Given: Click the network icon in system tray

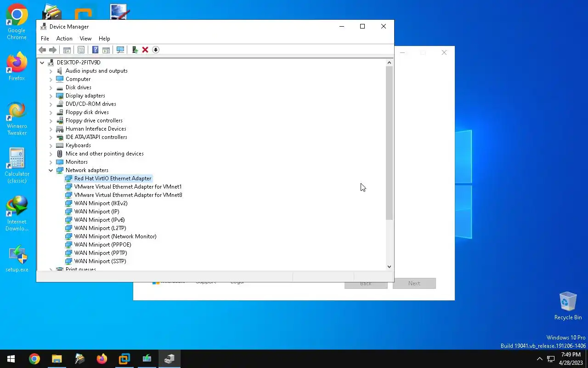Looking at the screenshot, I should tap(551, 359).
